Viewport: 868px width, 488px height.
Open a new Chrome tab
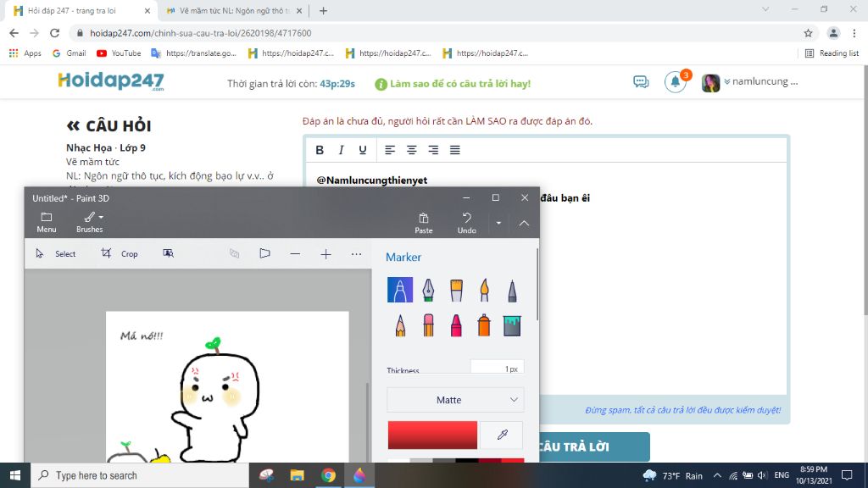[x=323, y=10]
